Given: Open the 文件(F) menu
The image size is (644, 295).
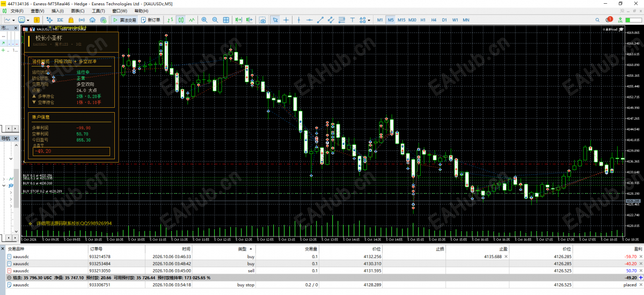Looking at the screenshot, I should click(x=18, y=11).
